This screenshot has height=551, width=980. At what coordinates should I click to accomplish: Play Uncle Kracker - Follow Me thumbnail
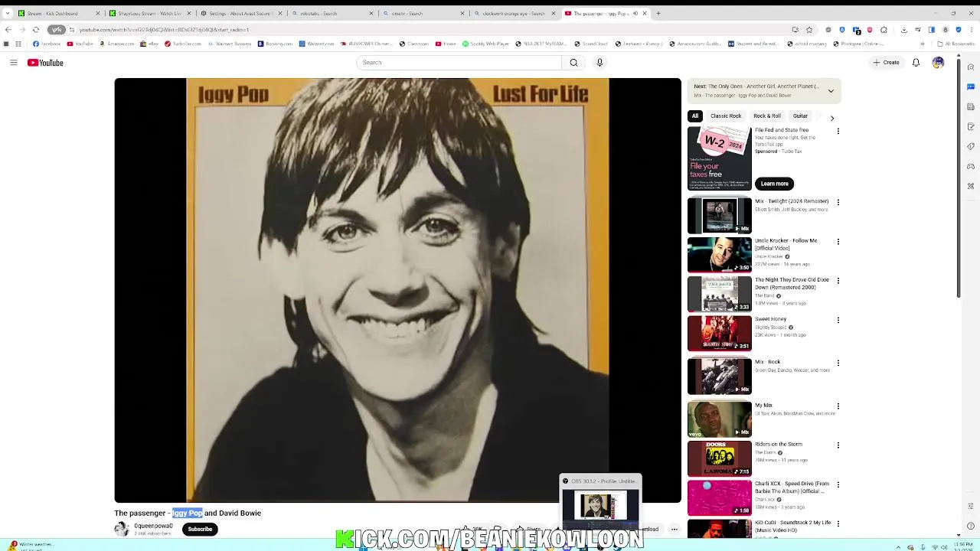point(720,255)
